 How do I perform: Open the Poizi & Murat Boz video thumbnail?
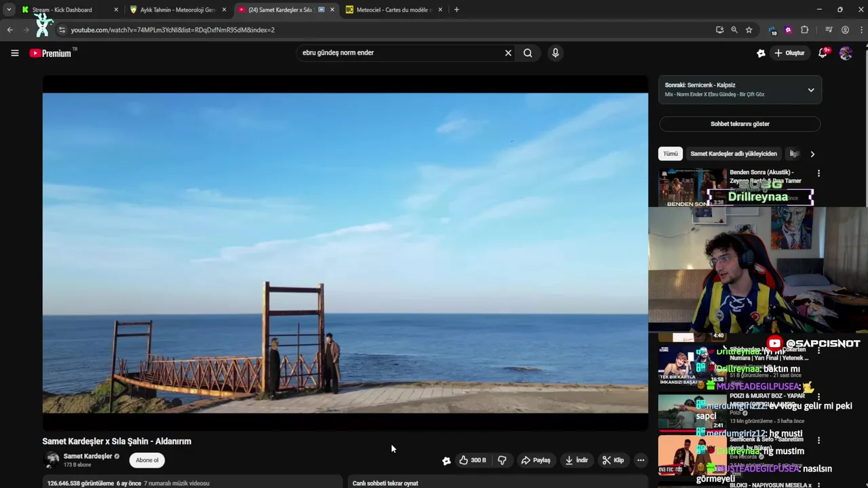pyautogui.click(x=692, y=411)
